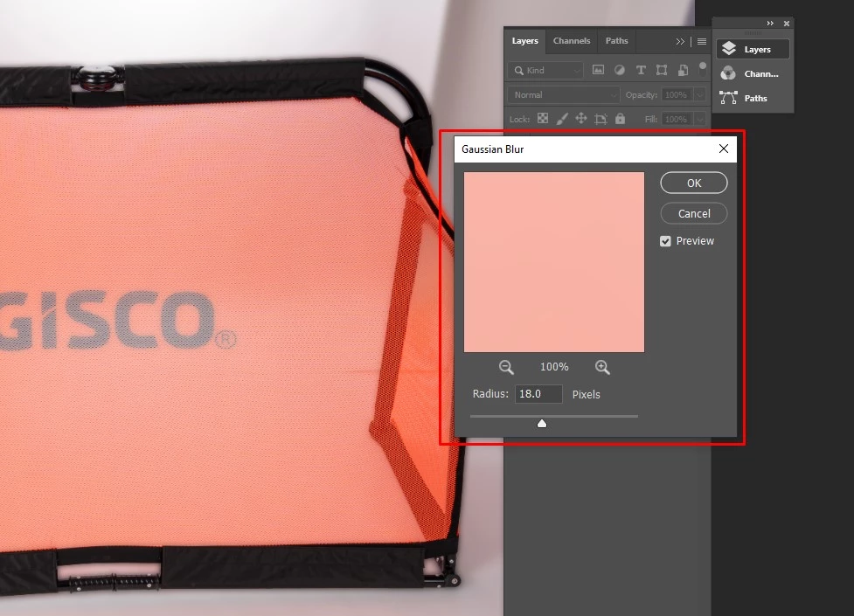The image size is (854, 616).
Task: Click the lock transparent pixels icon
Action: [542, 119]
